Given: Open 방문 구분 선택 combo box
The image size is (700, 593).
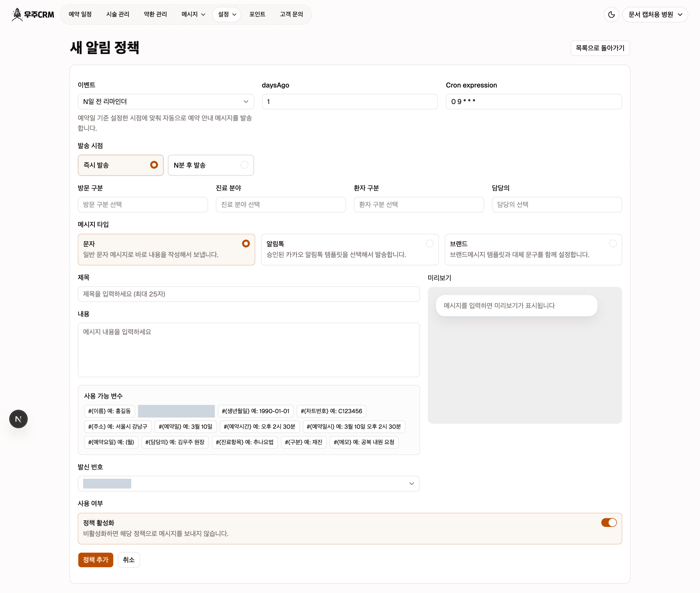Looking at the screenshot, I should (143, 204).
